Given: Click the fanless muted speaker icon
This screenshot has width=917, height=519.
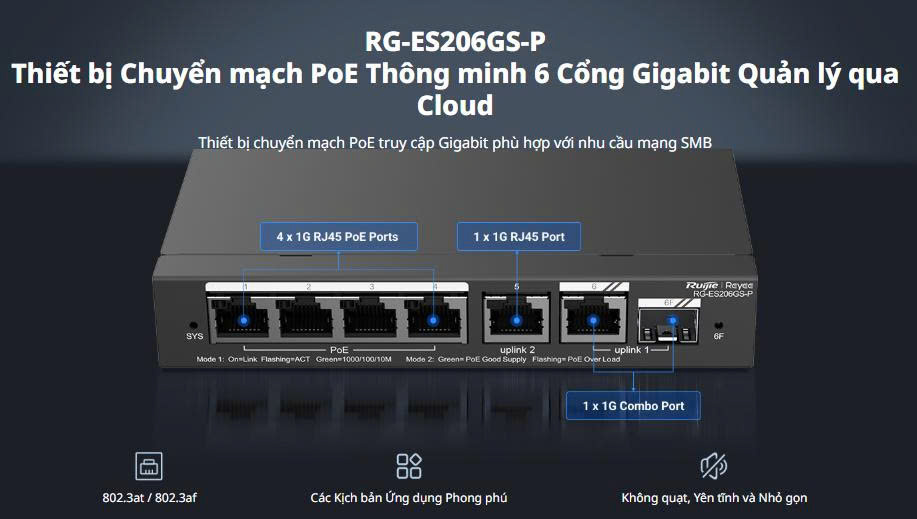Looking at the screenshot, I should click(713, 466).
